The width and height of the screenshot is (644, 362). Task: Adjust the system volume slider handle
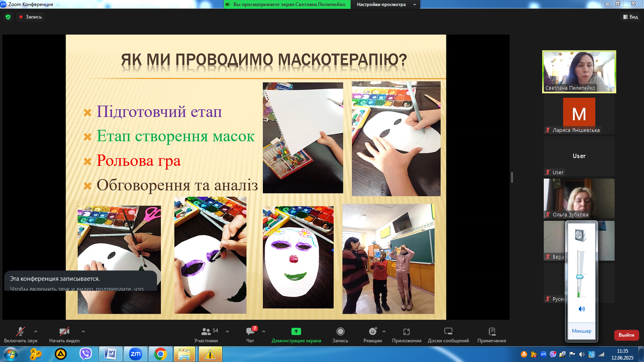pyautogui.click(x=580, y=277)
